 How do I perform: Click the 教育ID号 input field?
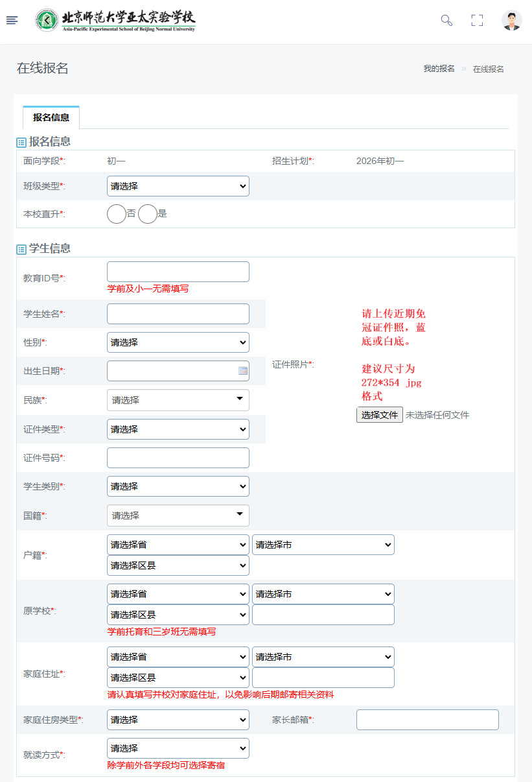coord(178,272)
